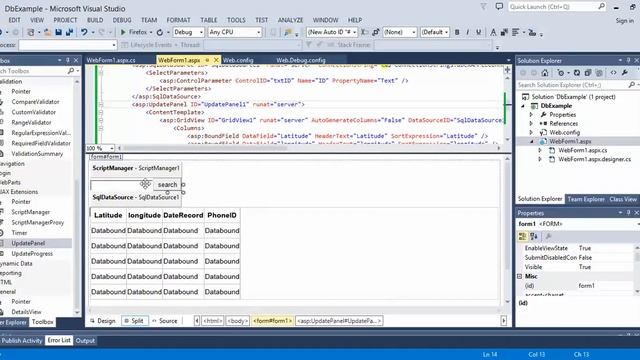Open the Process combo box
The image size is (640, 360).
67,45
